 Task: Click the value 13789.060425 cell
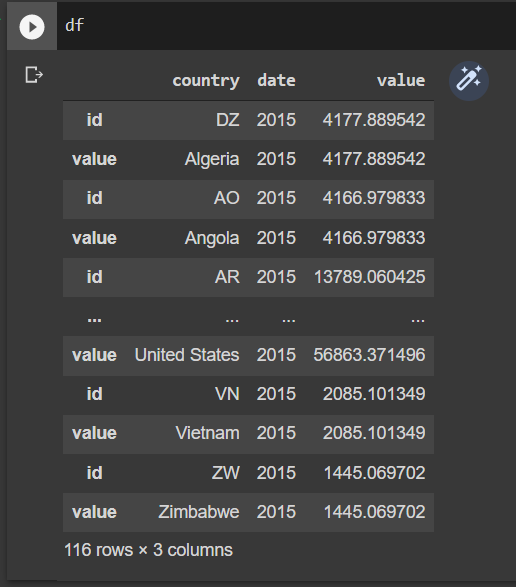pos(369,277)
